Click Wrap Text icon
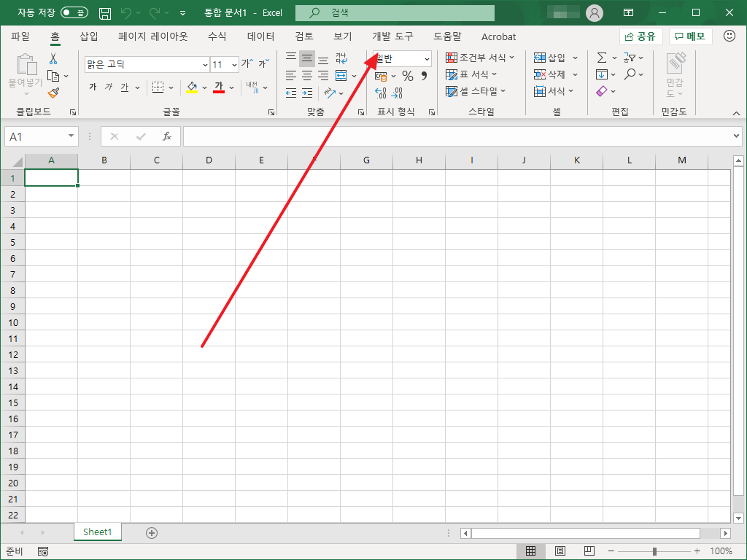The width and height of the screenshot is (747, 560). 341,58
